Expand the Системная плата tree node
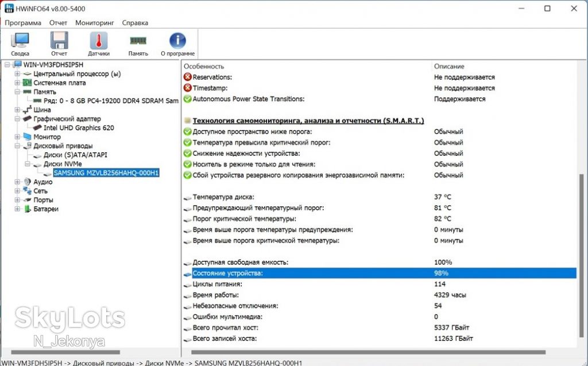 (17, 83)
